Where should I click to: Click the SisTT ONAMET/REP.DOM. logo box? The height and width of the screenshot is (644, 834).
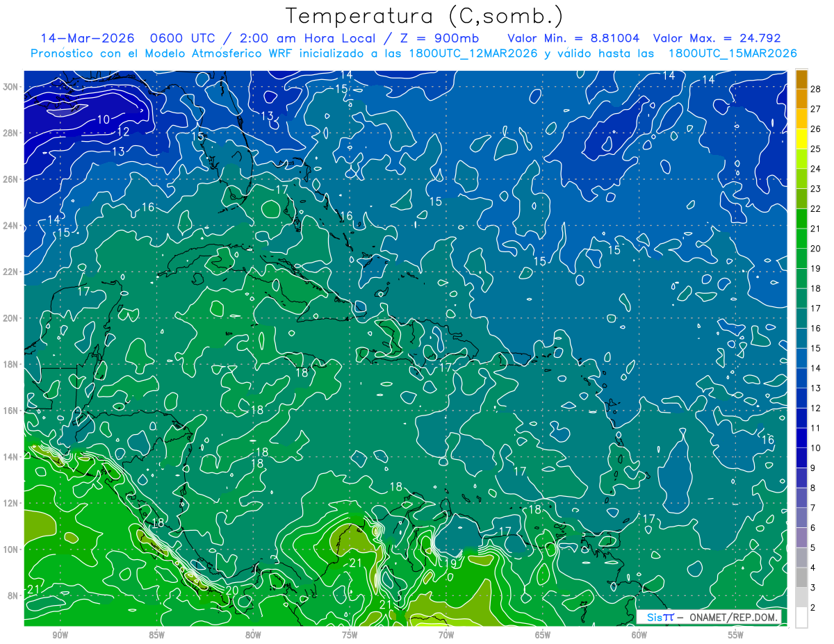709,617
